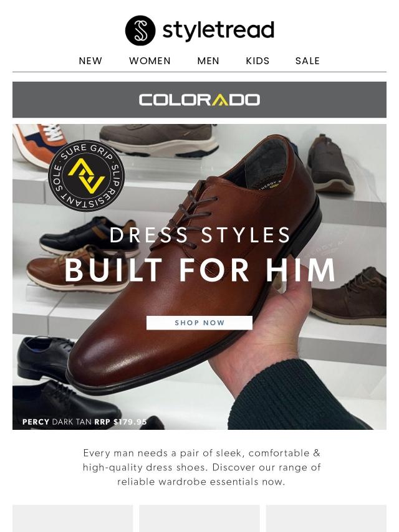Screen dimensions: 399x532
Task: Open the KIDS category link
Action: pyautogui.click(x=257, y=60)
